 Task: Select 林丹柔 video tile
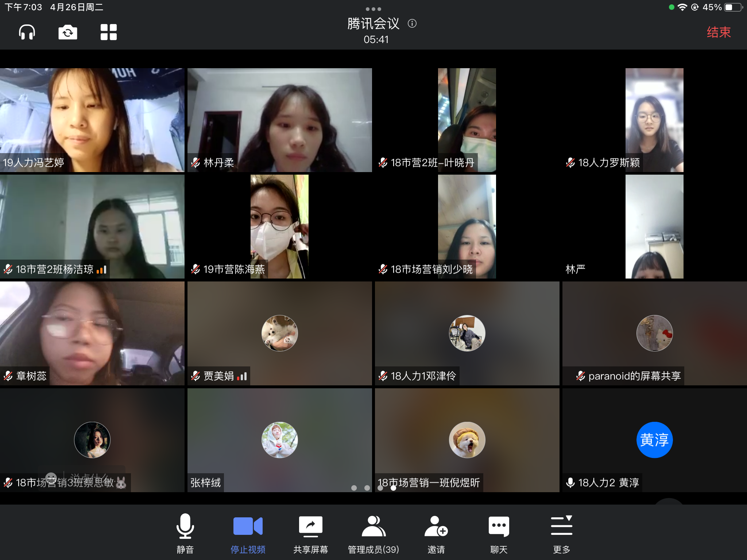coord(280,120)
